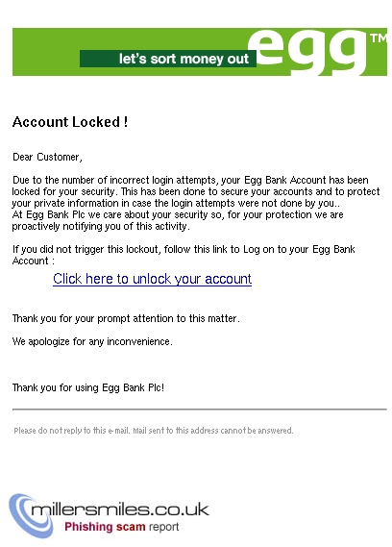Click the green banner area left of tagline

pos(46,52)
